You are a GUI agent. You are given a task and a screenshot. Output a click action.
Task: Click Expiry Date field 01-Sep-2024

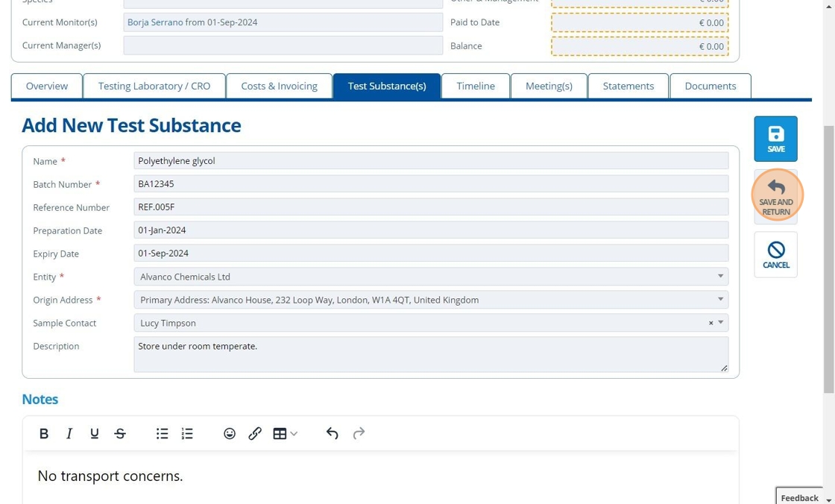(431, 253)
